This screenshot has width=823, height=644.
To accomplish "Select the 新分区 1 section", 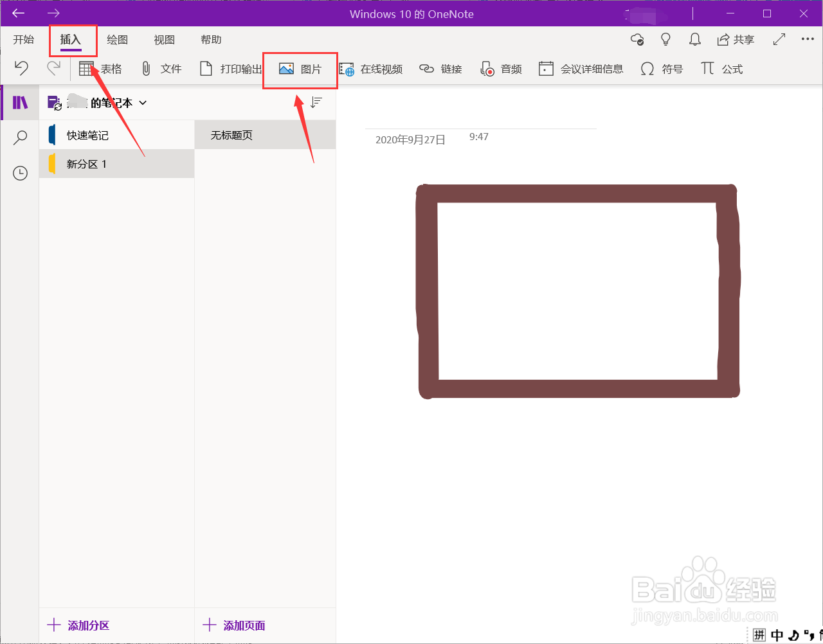I will tap(117, 164).
